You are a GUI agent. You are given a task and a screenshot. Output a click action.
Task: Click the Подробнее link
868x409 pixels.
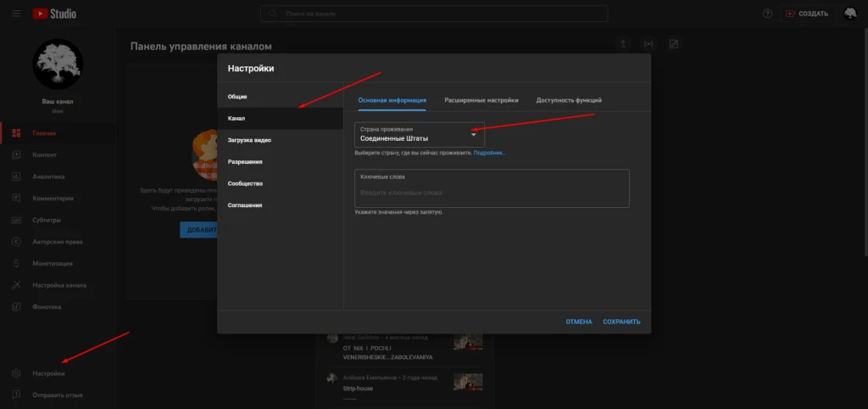coord(489,153)
